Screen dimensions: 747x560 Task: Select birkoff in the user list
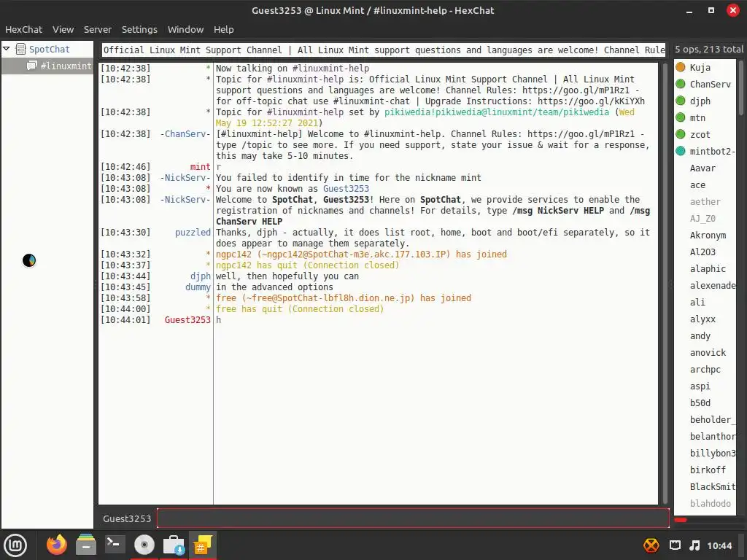[708, 470]
